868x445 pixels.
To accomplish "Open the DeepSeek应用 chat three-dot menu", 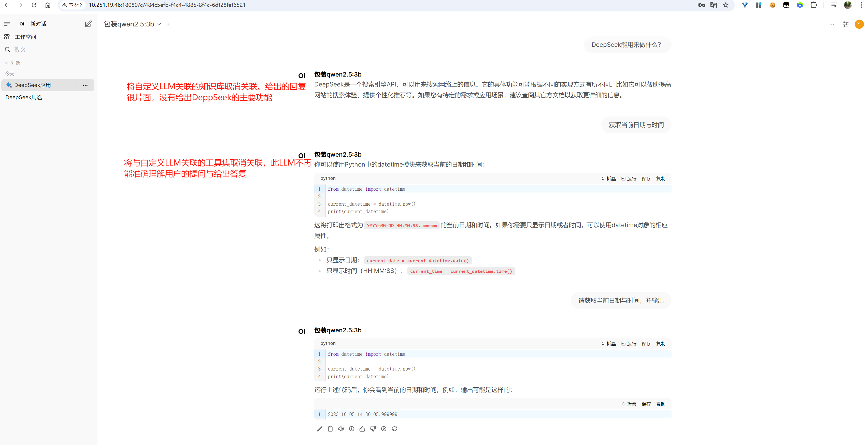I will point(85,85).
